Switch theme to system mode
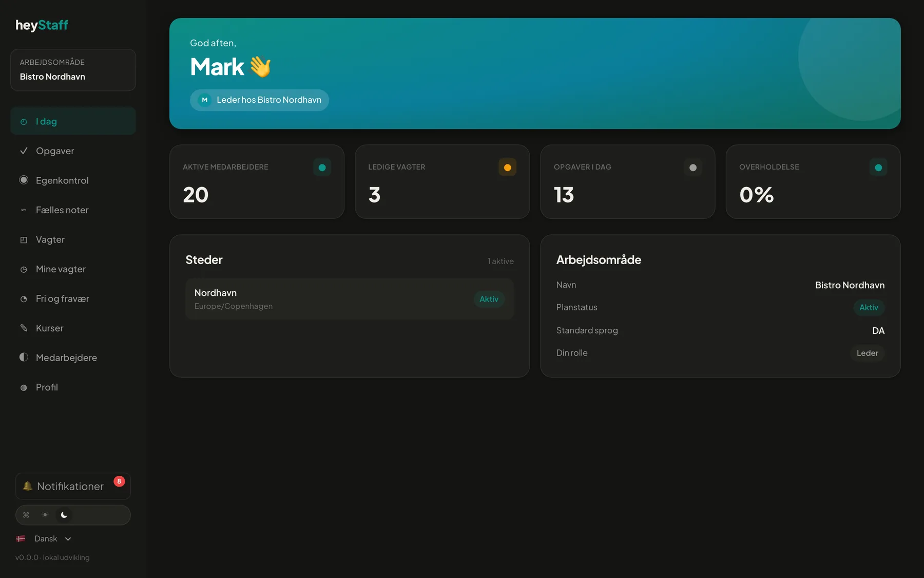Screen dimensions: 924x578 coord(26,515)
